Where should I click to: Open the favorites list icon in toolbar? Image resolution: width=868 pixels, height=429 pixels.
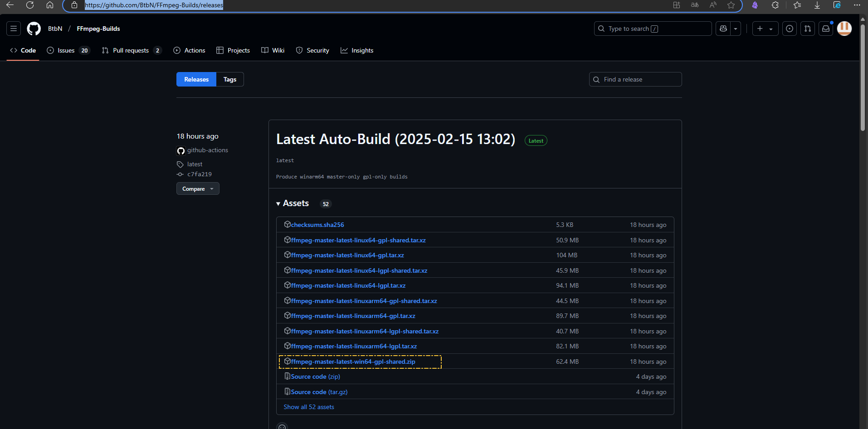797,5
